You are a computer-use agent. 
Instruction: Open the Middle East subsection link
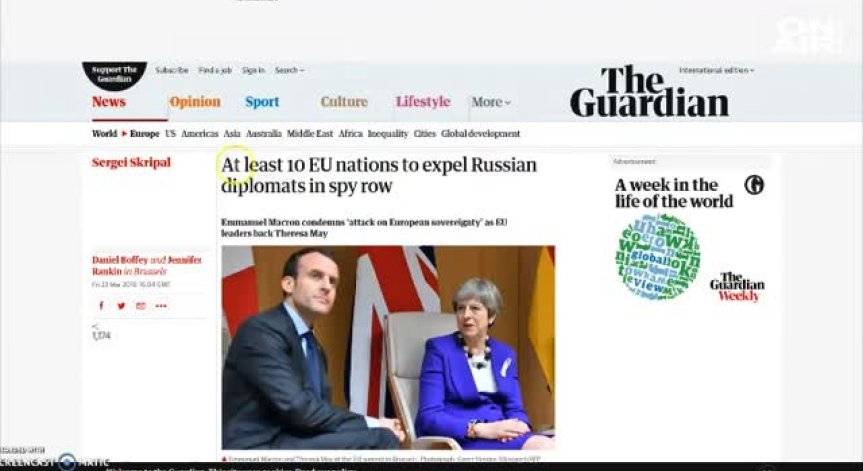tap(310, 134)
